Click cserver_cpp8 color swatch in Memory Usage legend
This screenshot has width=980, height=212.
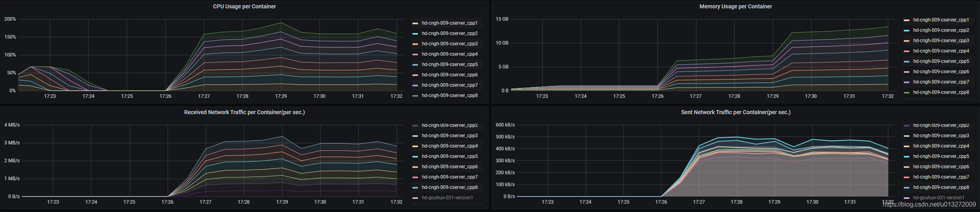(907, 93)
